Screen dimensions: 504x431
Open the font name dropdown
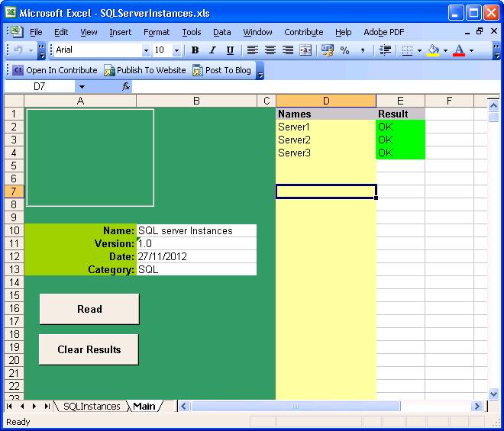pyautogui.click(x=146, y=50)
